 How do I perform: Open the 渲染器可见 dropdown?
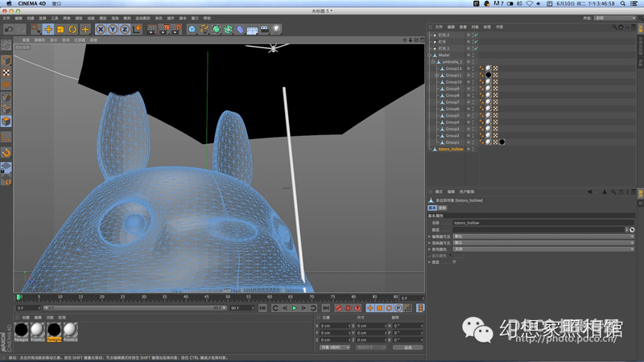543,243
